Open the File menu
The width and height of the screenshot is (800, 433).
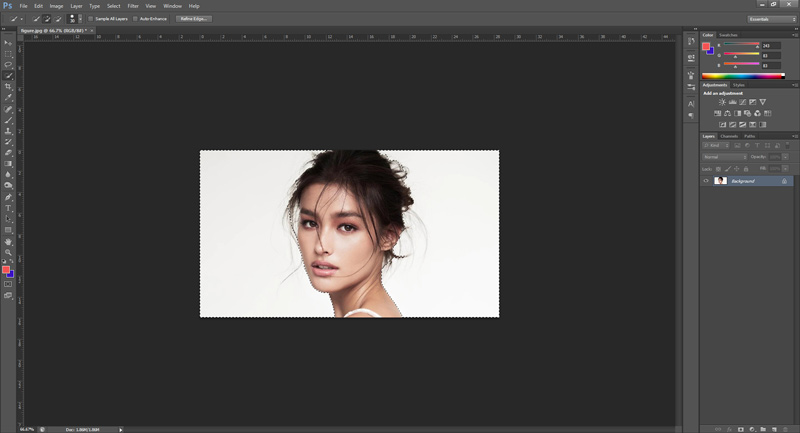(23, 6)
